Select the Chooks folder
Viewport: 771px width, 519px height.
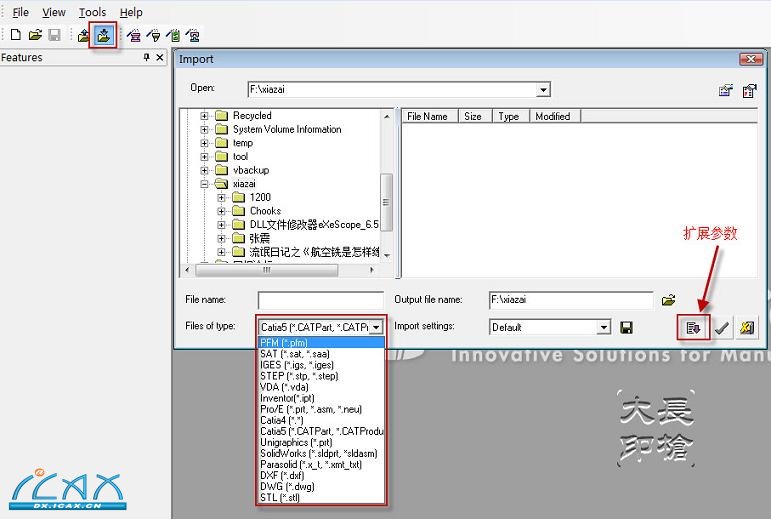[x=266, y=211]
